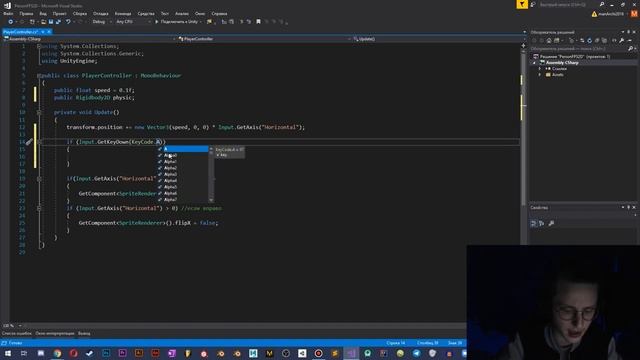This screenshot has height=360, width=640.
Task: Open Task View on taskbar
Action: [x=24, y=353]
